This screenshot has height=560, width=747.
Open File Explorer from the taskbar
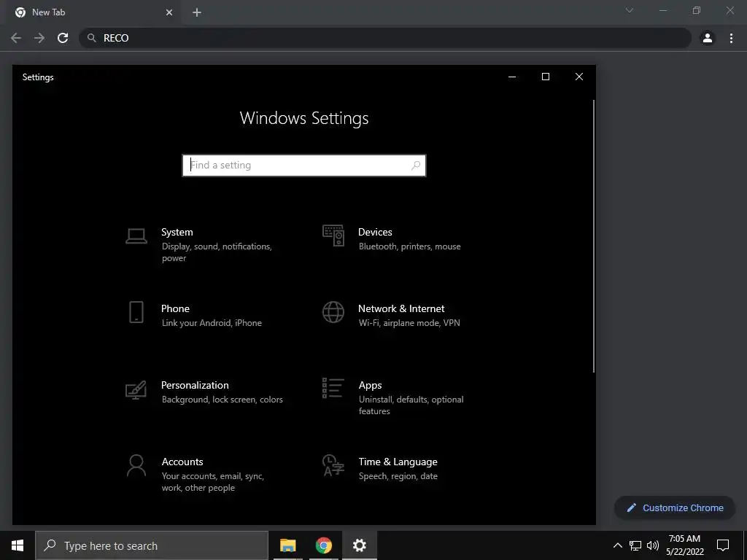point(287,545)
